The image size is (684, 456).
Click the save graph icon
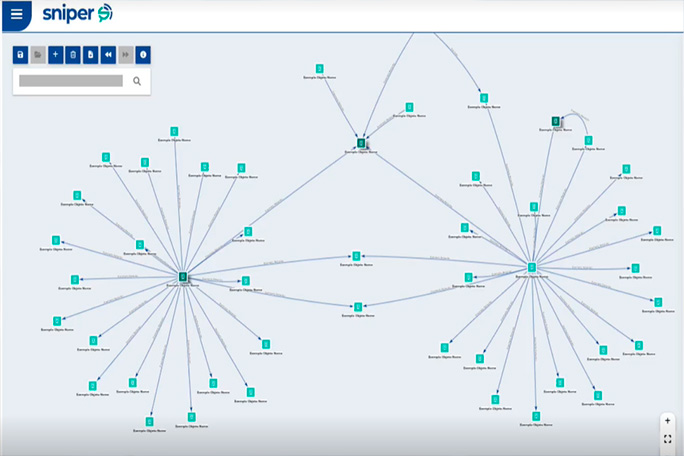tap(21, 55)
